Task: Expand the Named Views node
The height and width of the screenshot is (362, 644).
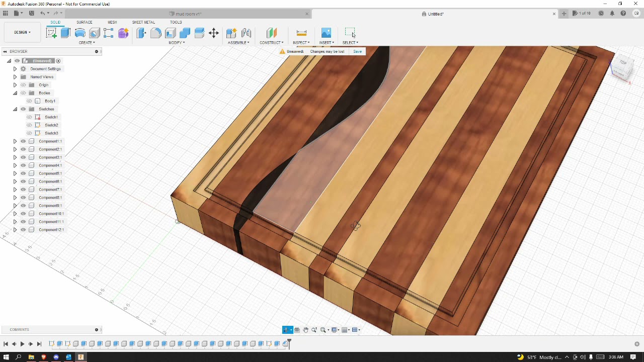Action: point(15,77)
